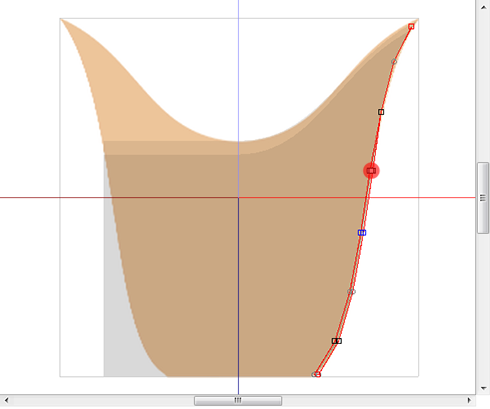Select the blue square node on curve
This screenshot has width=490, height=409.
click(362, 233)
